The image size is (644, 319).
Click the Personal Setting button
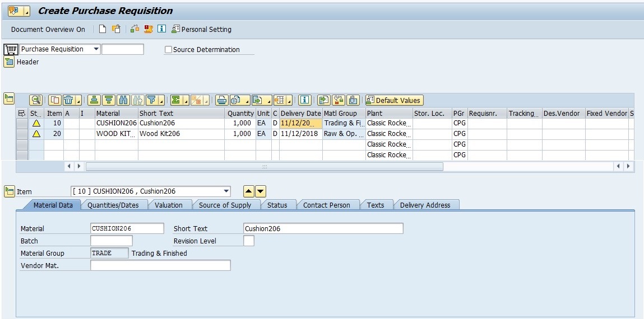click(x=201, y=29)
